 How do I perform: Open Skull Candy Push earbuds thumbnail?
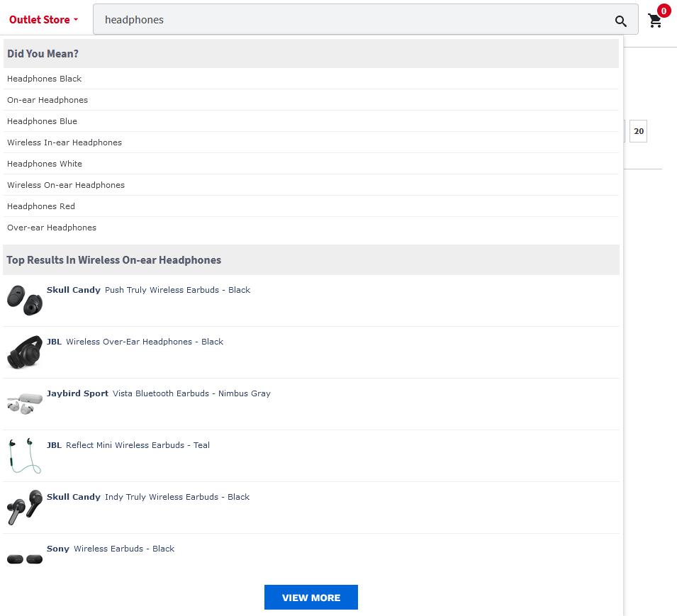tap(25, 300)
